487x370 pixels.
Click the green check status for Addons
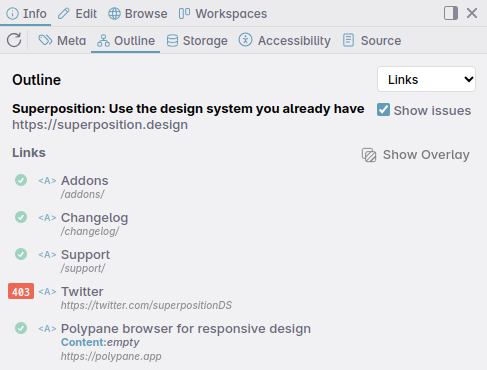(x=21, y=180)
